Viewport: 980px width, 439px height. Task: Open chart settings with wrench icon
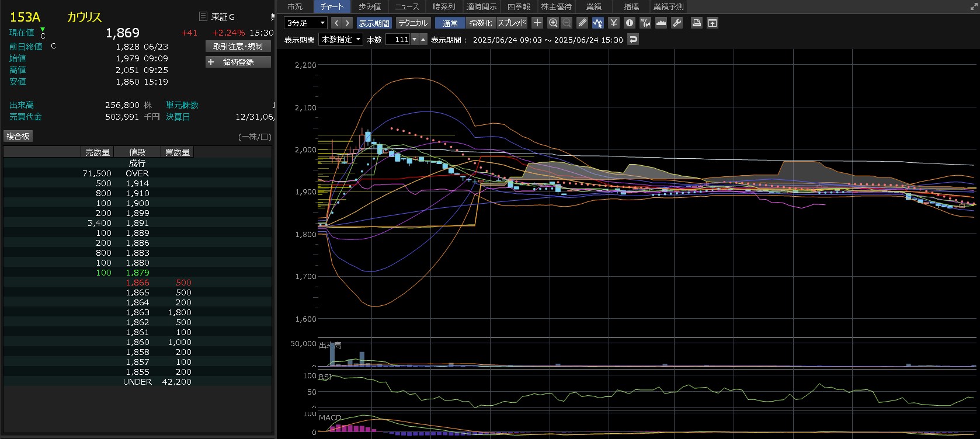click(676, 23)
